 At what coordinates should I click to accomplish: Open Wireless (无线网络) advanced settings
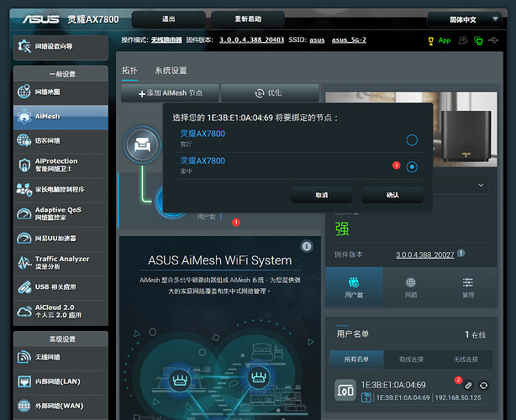click(x=61, y=358)
